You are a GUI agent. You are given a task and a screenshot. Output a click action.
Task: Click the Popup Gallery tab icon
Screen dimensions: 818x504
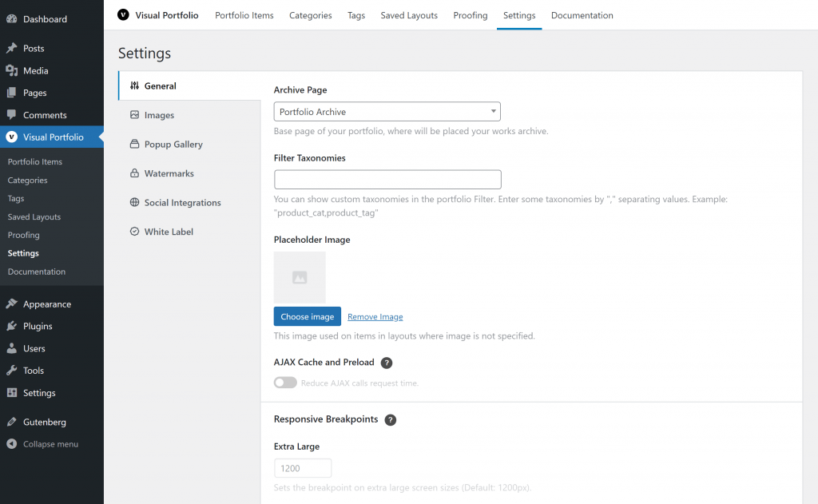point(134,144)
